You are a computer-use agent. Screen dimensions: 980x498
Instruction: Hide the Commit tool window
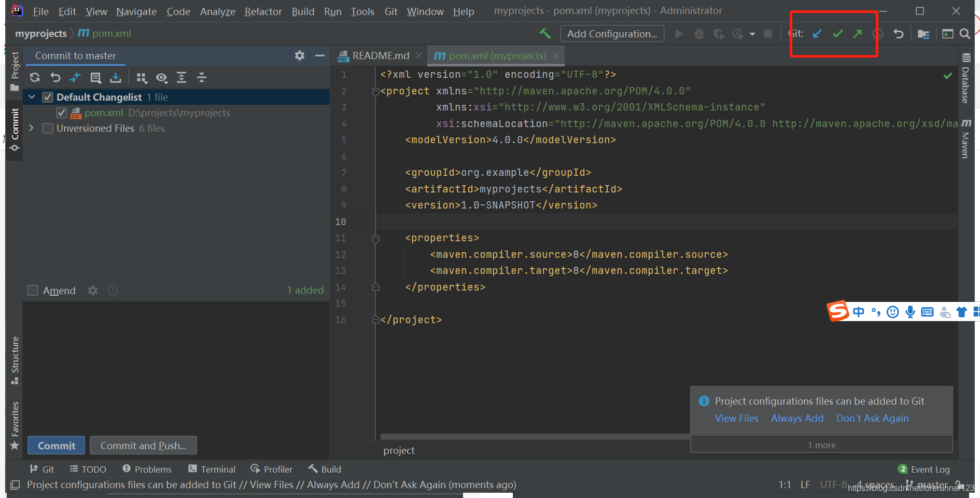click(x=320, y=56)
